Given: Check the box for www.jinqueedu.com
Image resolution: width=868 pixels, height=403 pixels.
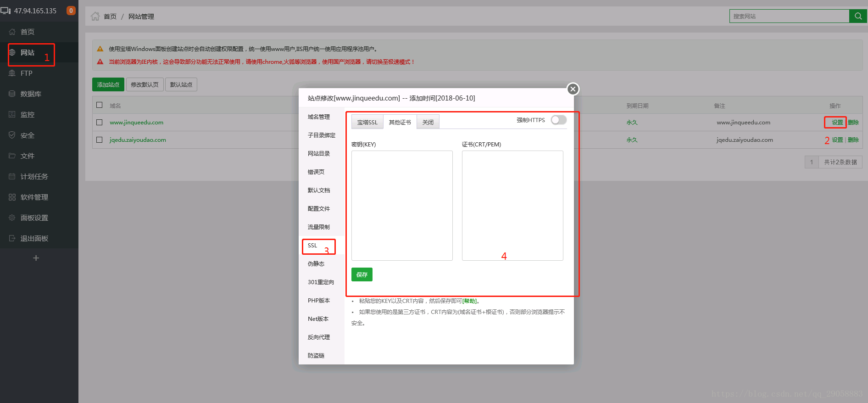Looking at the screenshot, I should (100, 123).
